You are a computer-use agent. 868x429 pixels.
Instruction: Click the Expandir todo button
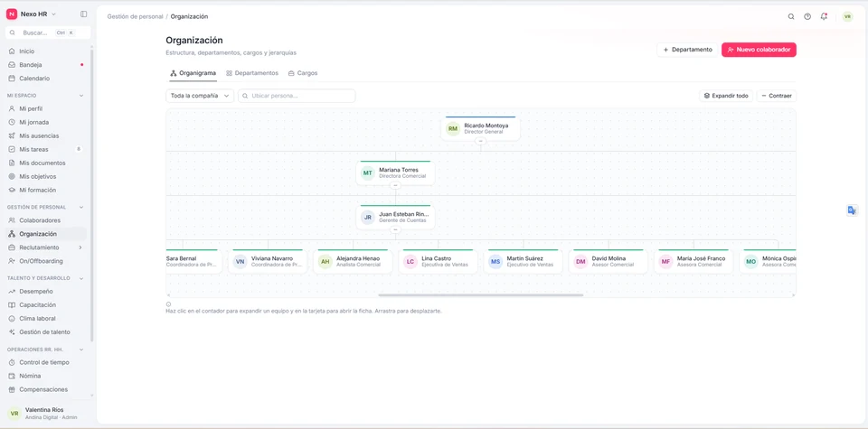click(x=726, y=96)
